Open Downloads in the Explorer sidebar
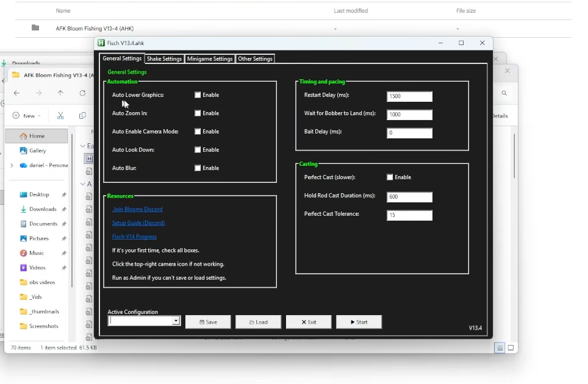 coord(42,209)
